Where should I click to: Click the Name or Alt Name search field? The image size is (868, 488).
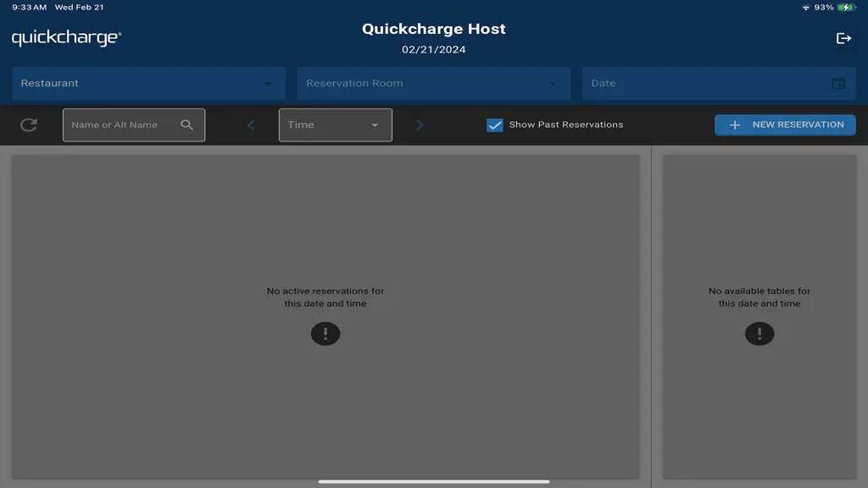pos(134,125)
